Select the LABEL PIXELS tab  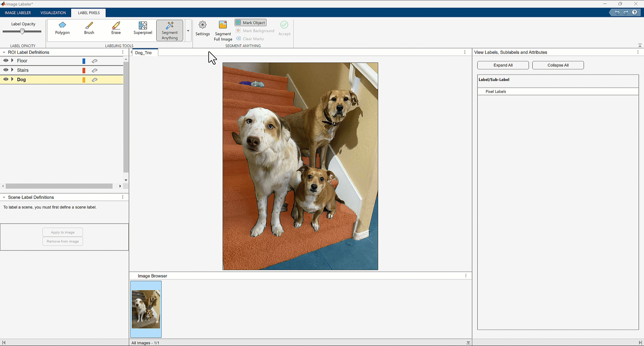coord(89,13)
